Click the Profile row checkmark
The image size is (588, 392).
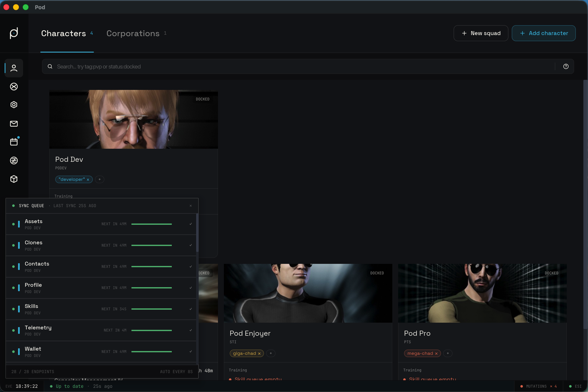pyautogui.click(x=191, y=288)
